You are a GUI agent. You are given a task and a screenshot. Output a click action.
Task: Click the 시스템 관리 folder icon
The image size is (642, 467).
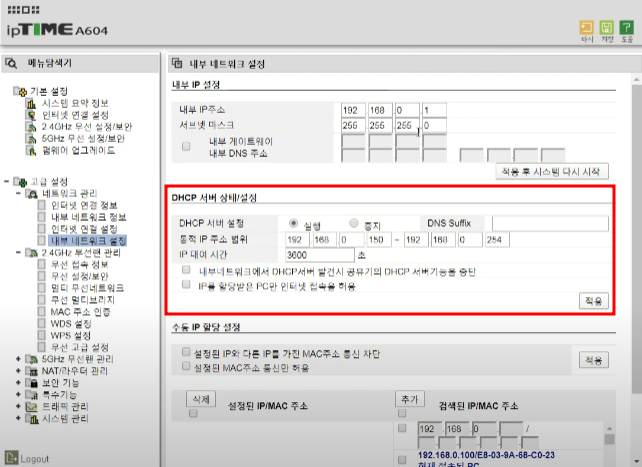tap(32, 419)
